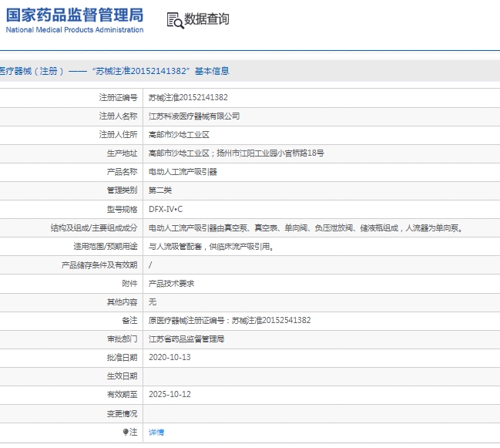The height and width of the screenshot is (448, 500).
Task: Click the 型号规格 label
Action: click(122, 209)
